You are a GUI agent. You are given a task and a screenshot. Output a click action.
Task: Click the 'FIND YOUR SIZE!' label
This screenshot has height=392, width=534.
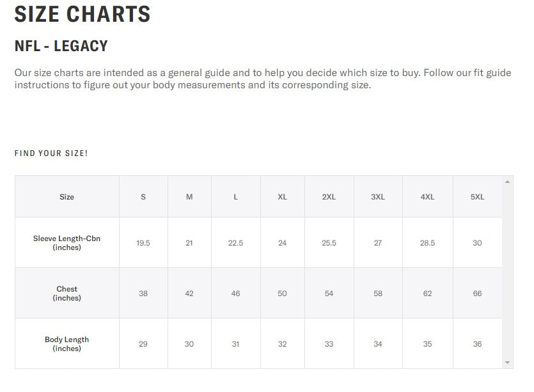(51, 153)
